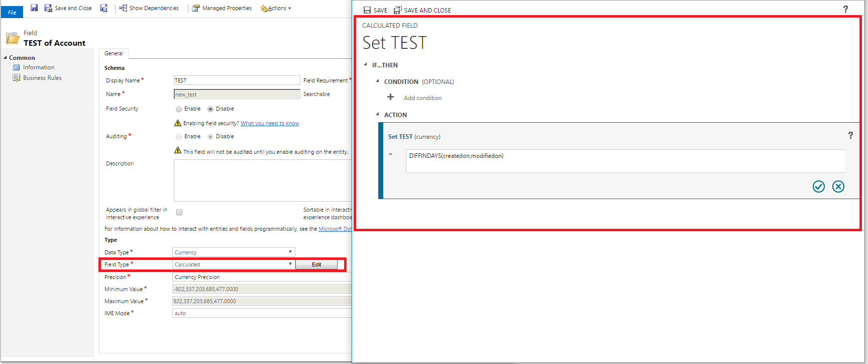
Task: Open the Actions menu
Action: tap(276, 8)
